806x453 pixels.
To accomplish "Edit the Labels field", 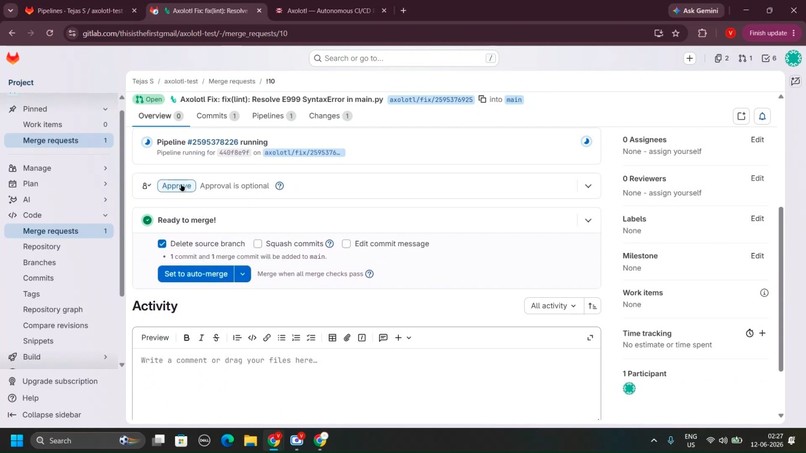I will pyautogui.click(x=757, y=219).
